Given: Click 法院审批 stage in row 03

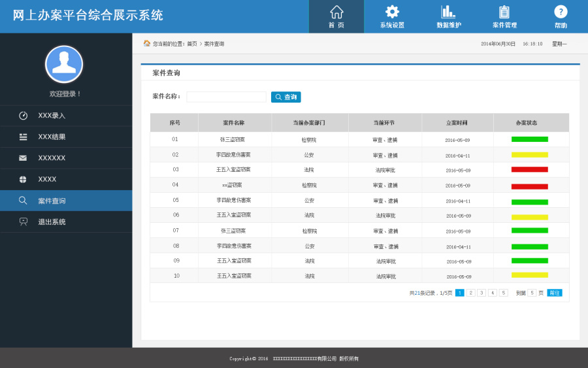Looking at the screenshot, I should coord(385,170).
